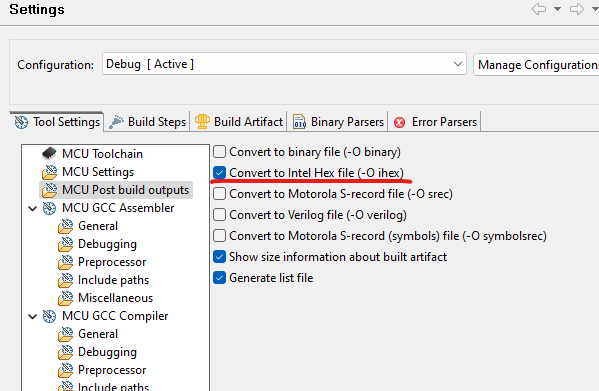Click the MCU Settings folder icon

point(49,172)
